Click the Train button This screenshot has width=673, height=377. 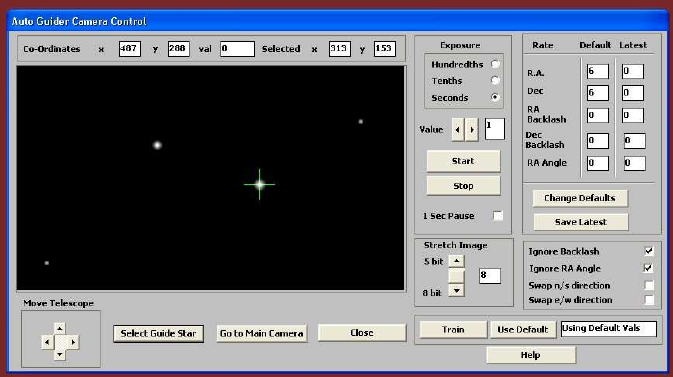pyautogui.click(x=453, y=329)
